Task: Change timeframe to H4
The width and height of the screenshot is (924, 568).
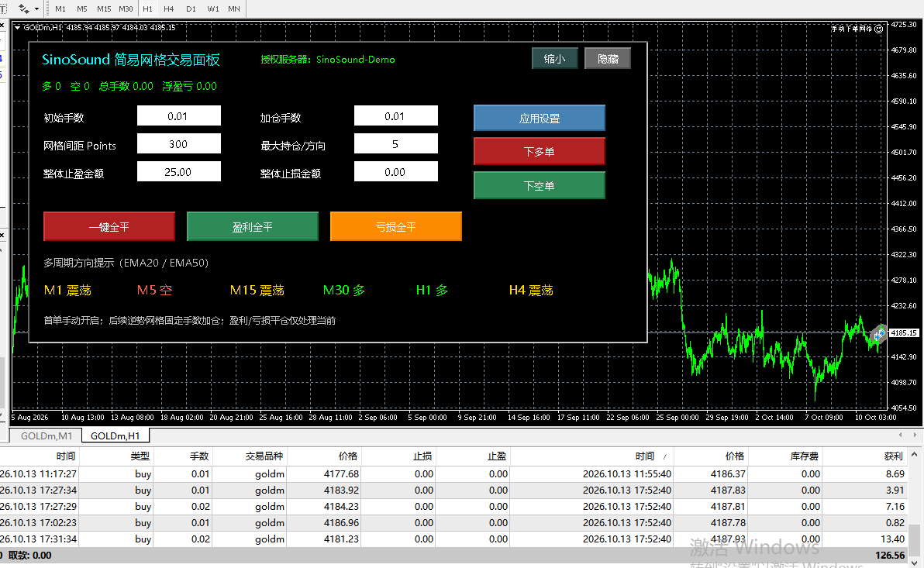Action: (168, 9)
